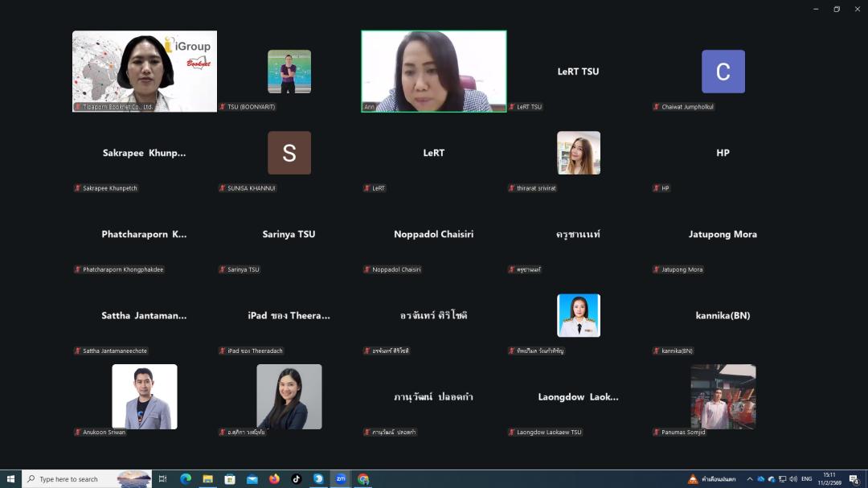Open Microsoft Edge from the taskbar
Screen dimensions: 868x488
186,479
